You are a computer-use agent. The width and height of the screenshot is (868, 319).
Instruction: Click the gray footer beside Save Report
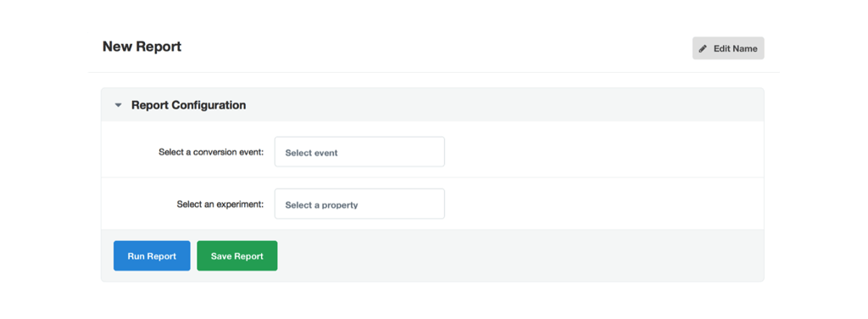pyautogui.click(x=520, y=256)
